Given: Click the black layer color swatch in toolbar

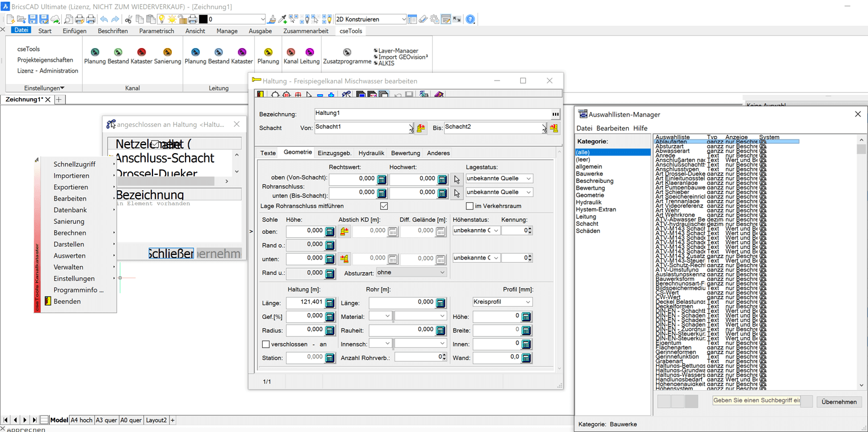Looking at the screenshot, I should tap(203, 19).
